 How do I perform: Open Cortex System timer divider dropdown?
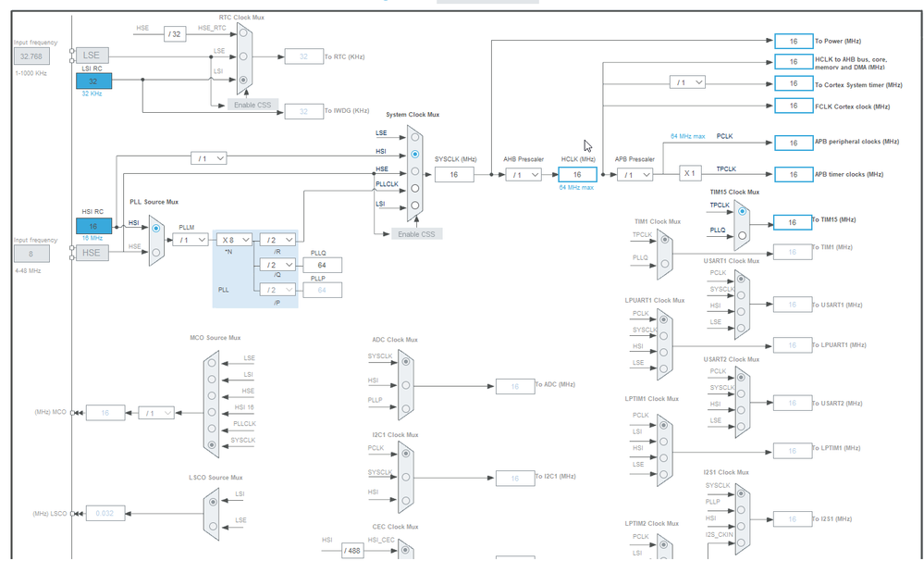point(687,82)
